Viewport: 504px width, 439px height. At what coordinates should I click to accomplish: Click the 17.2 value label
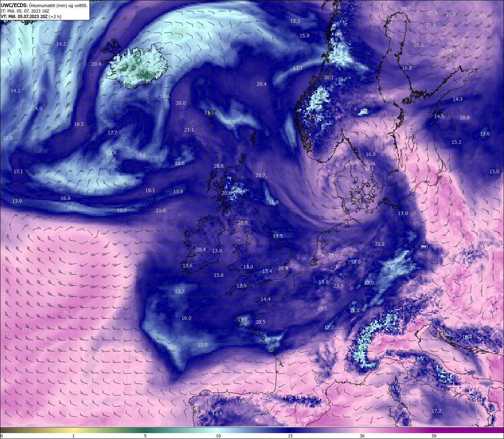point(436,411)
